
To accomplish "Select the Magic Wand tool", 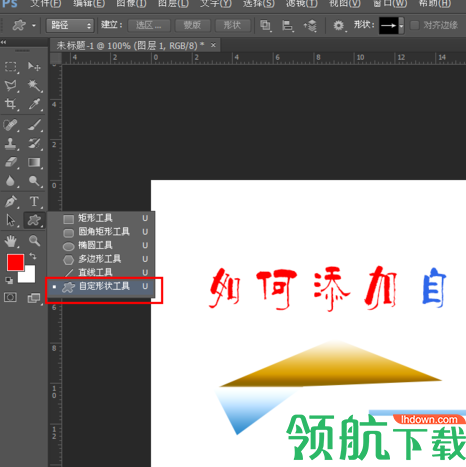I will click(34, 86).
